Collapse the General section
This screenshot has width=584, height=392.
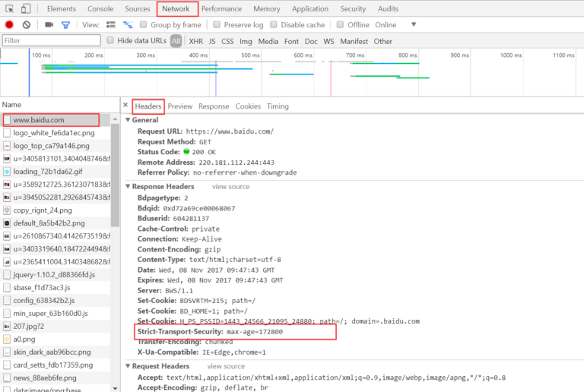coord(128,120)
